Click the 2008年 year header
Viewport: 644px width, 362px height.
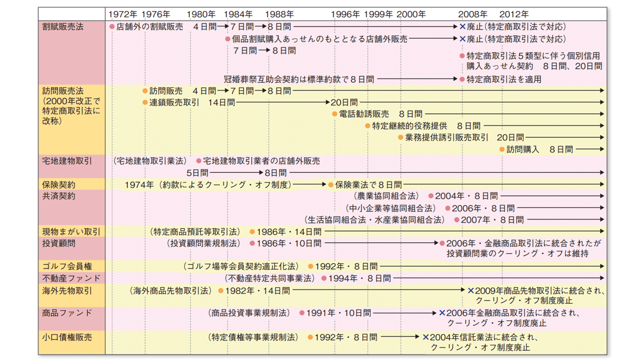(473, 14)
